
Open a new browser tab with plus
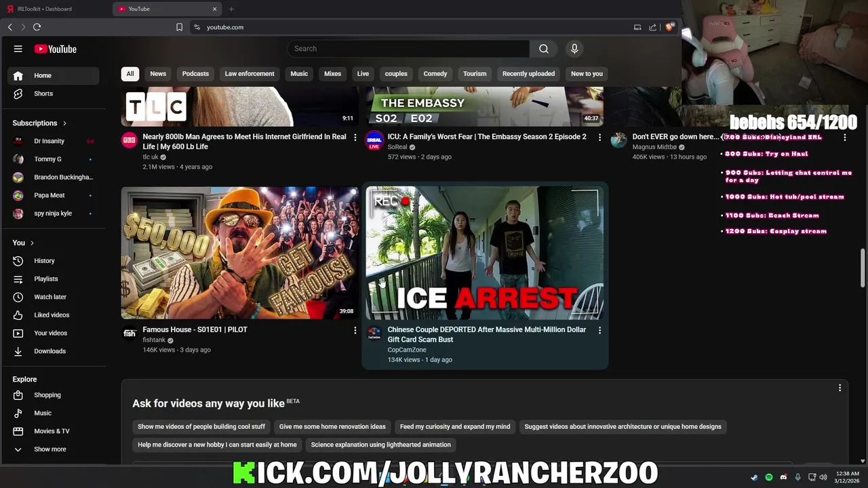[x=231, y=9]
